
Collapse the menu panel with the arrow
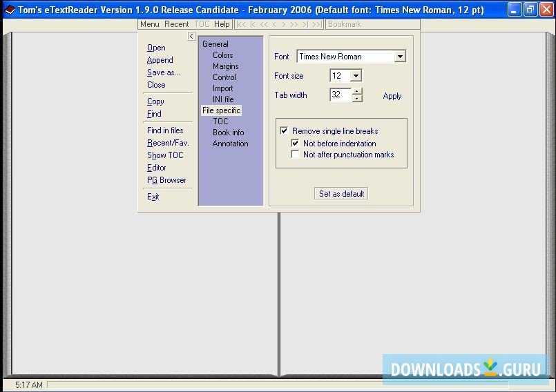191,36
